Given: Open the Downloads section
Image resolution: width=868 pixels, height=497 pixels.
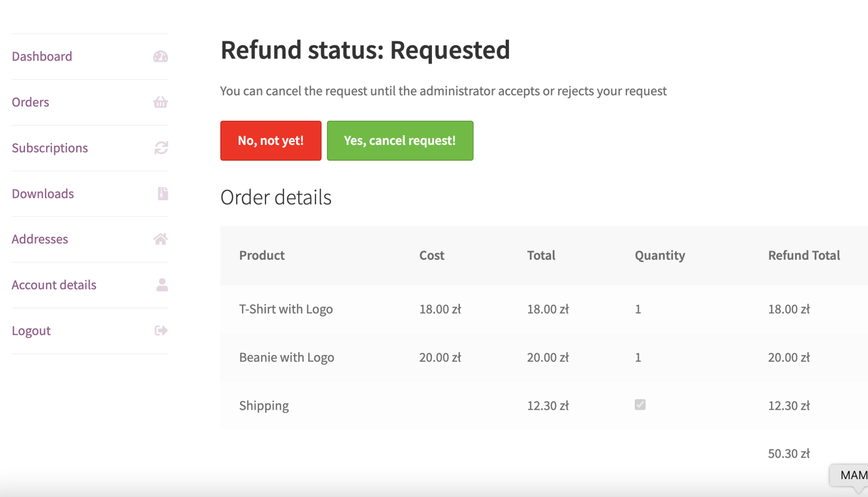Looking at the screenshot, I should 43,194.
